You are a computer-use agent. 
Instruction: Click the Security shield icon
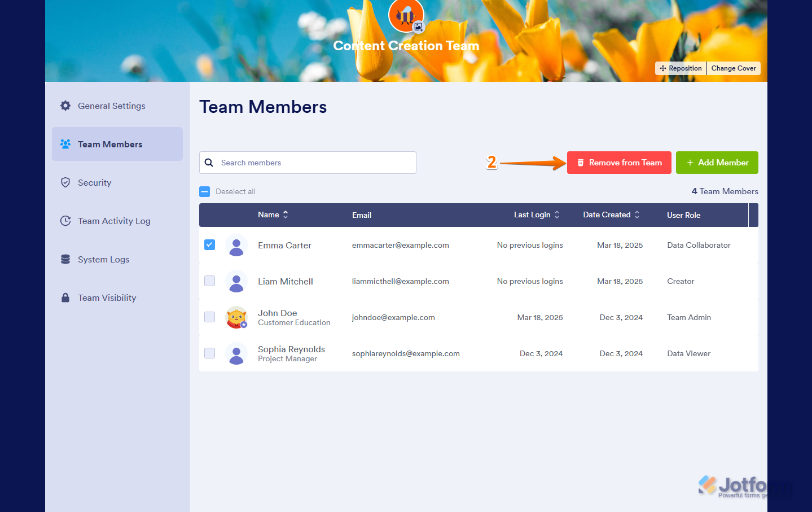click(x=65, y=182)
